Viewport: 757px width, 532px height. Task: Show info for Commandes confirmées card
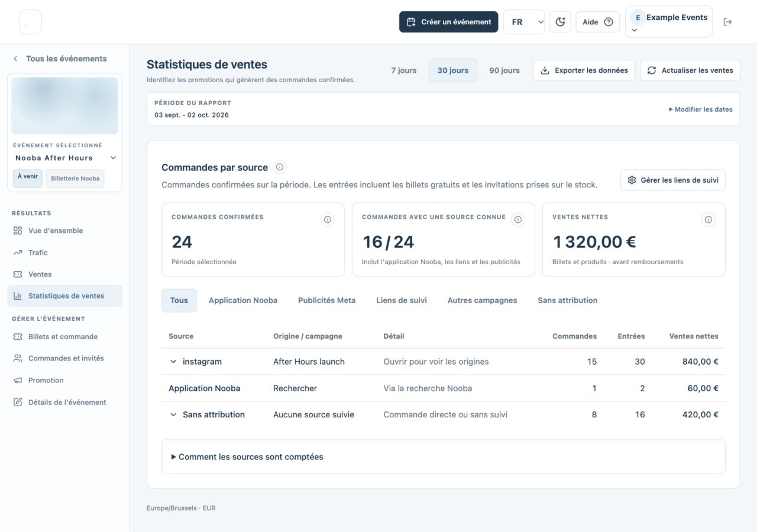(x=327, y=220)
